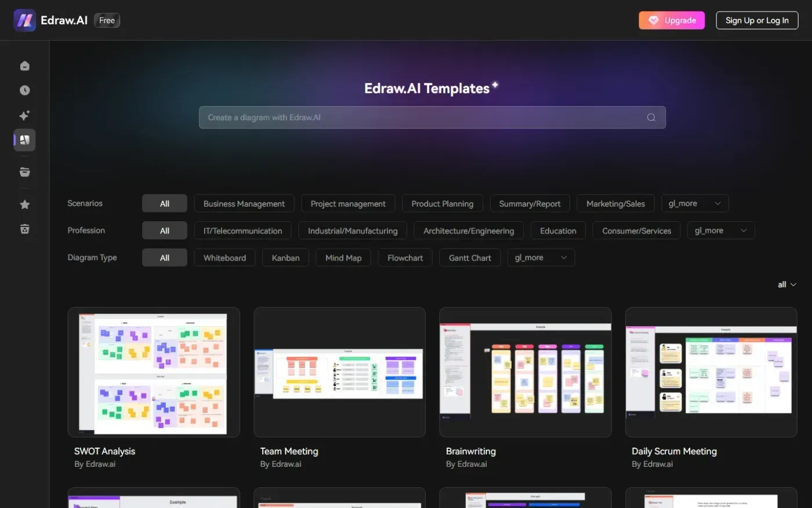The image size is (812, 508).
Task: Click 'By Edraw.ai' under SWOT Analysis
Action: (95, 464)
